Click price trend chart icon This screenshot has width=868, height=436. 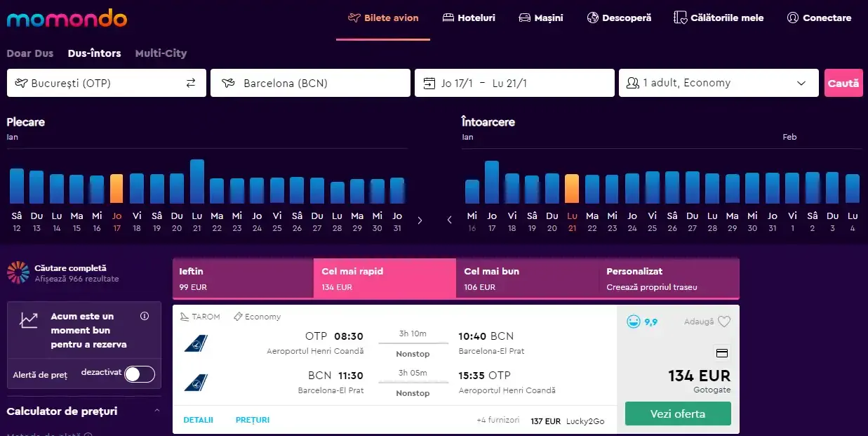[x=29, y=321]
